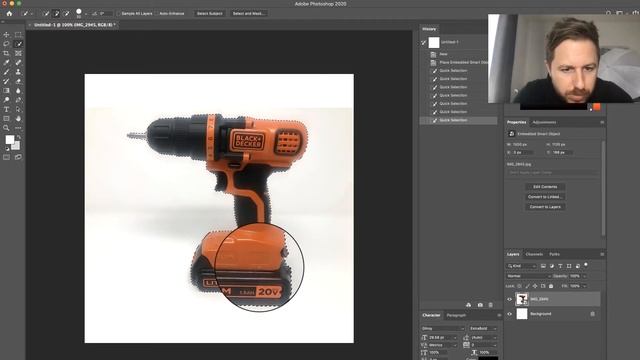Toggle type layer filter in Layers panel

560,266
